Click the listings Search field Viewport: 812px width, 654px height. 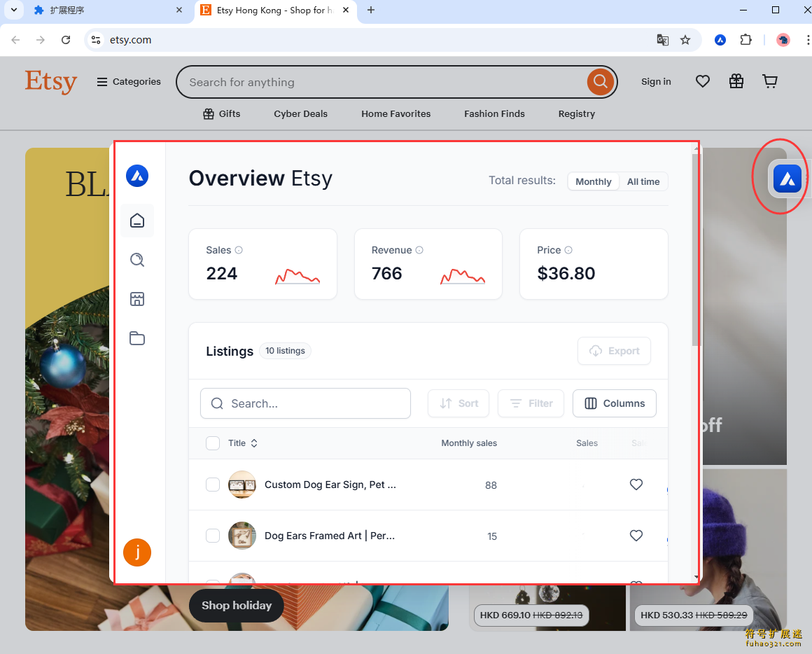305,403
